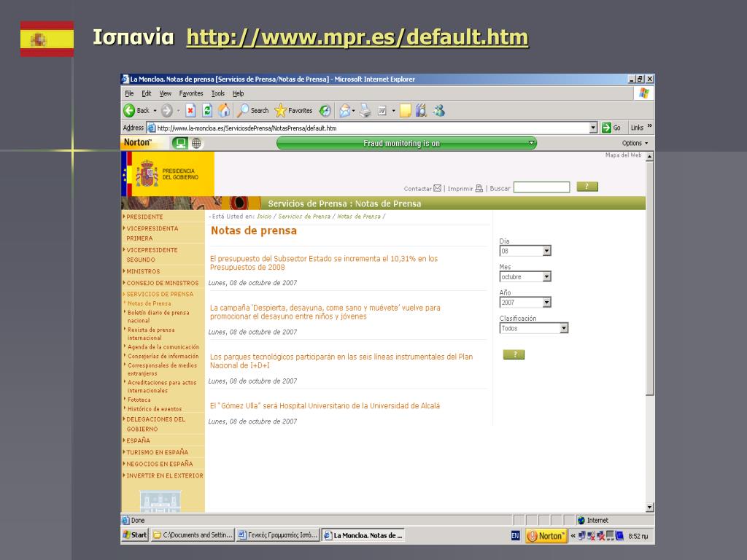Refresh the page using the Refresh icon
Image resolution: width=747 pixels, height=560 pixels.
pyautogui.click(x=207, y=111)
